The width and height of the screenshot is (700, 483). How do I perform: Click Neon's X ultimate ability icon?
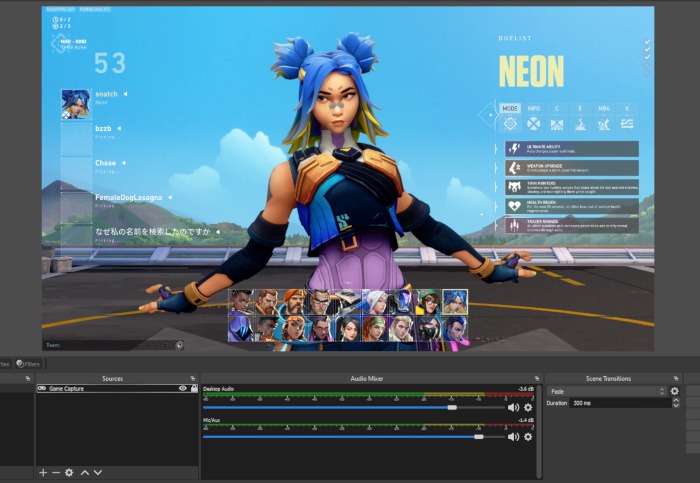(x=627, y=124)
